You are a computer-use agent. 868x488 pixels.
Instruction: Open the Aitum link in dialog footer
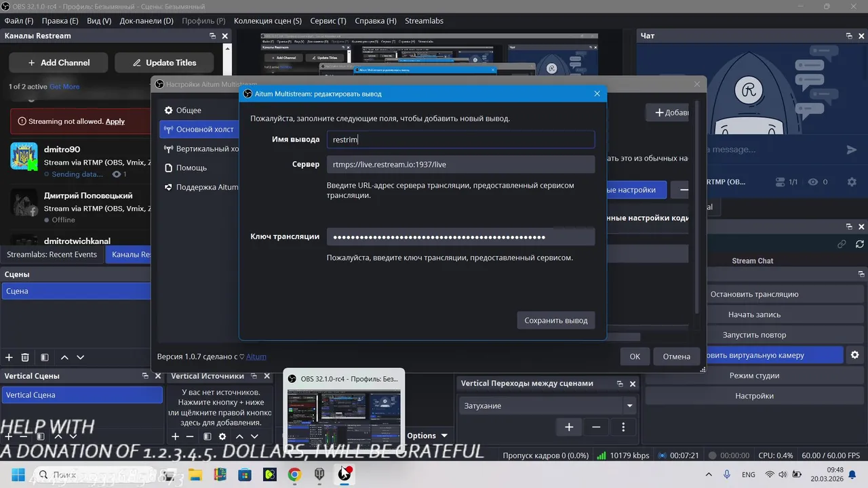(x=256, y=357)
